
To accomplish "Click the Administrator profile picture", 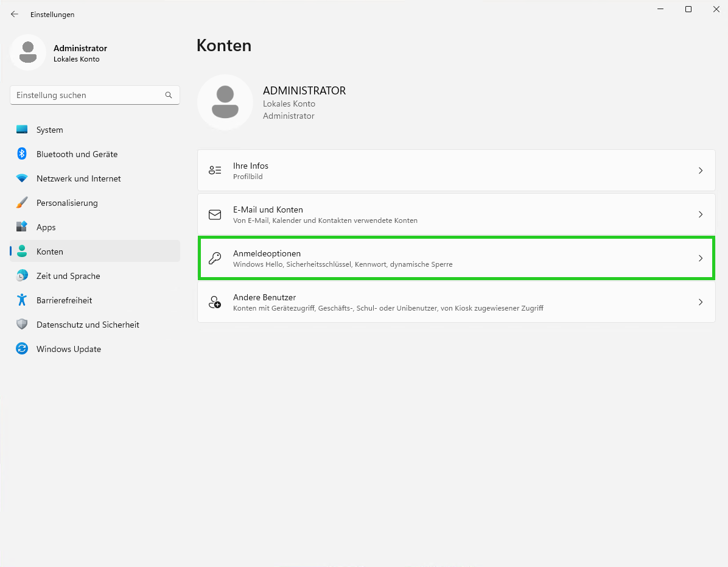I will tap(28, 52).
